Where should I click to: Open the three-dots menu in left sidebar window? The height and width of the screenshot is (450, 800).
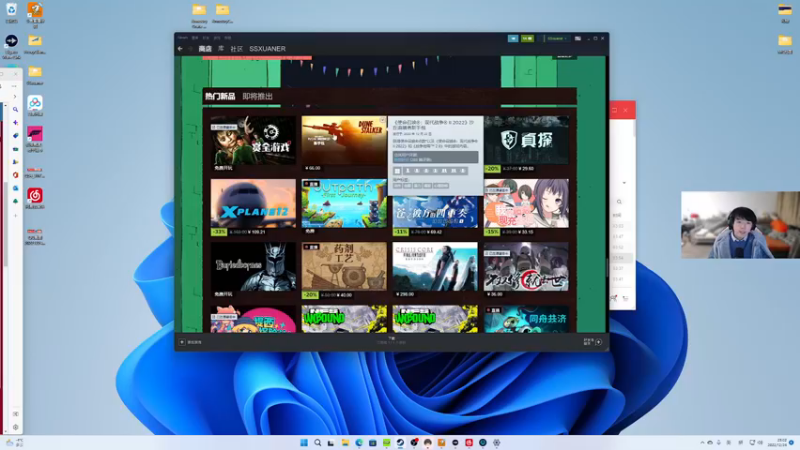[14, 86]
